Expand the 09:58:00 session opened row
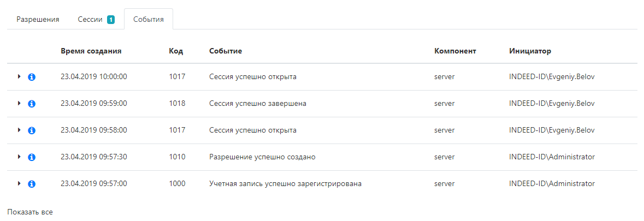Screen dimensions: 644x221 (19, 130)
